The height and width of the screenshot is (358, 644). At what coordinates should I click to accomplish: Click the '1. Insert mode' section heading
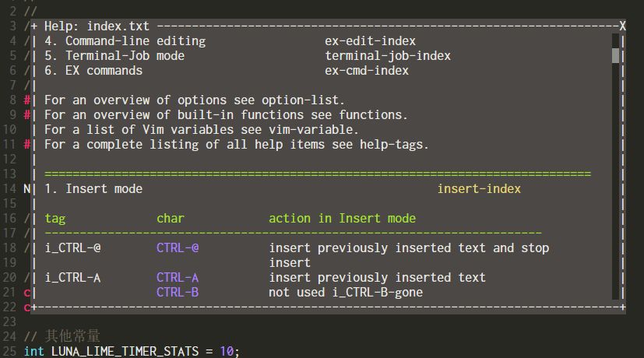93,188
